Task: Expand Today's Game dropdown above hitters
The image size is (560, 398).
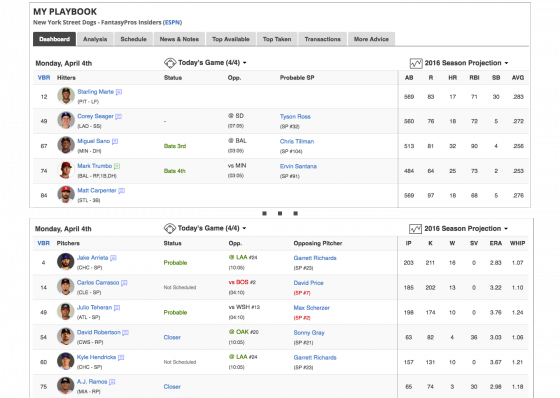Action: pyautogui.click(x=212, y=63)
